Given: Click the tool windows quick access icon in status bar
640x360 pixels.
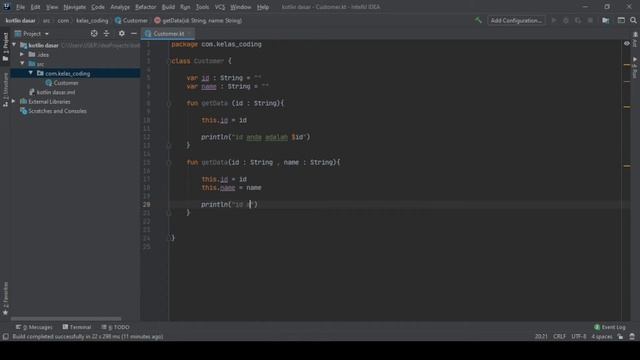Looking at the screenshot, I should (x=5, y=337).
